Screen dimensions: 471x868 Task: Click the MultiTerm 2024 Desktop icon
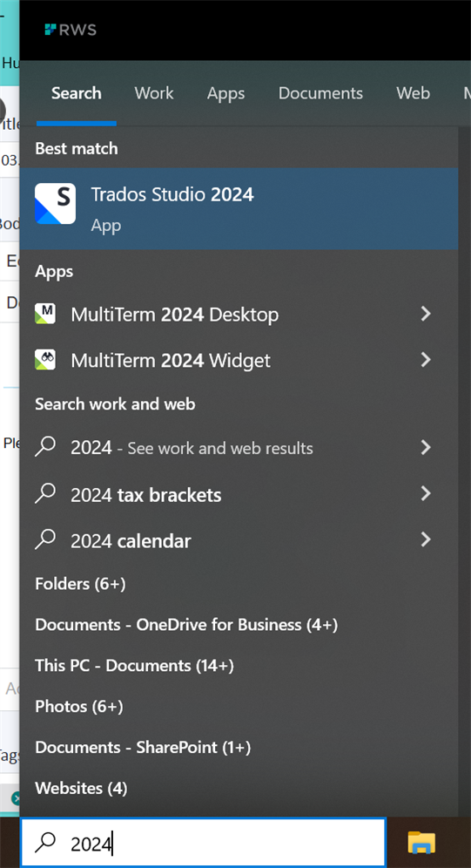pyautogui.click(x=44, y=314)
